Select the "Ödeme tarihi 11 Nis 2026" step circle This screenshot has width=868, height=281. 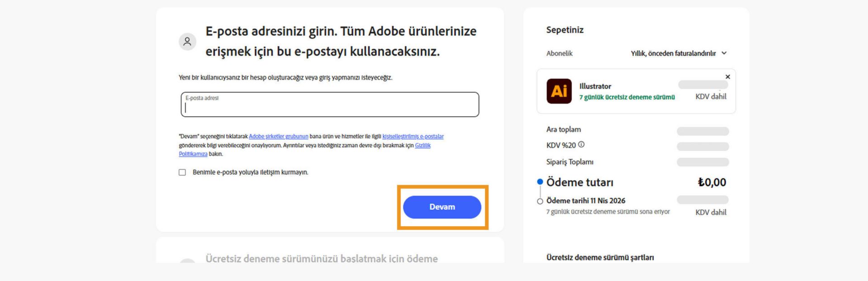[539, 200]
